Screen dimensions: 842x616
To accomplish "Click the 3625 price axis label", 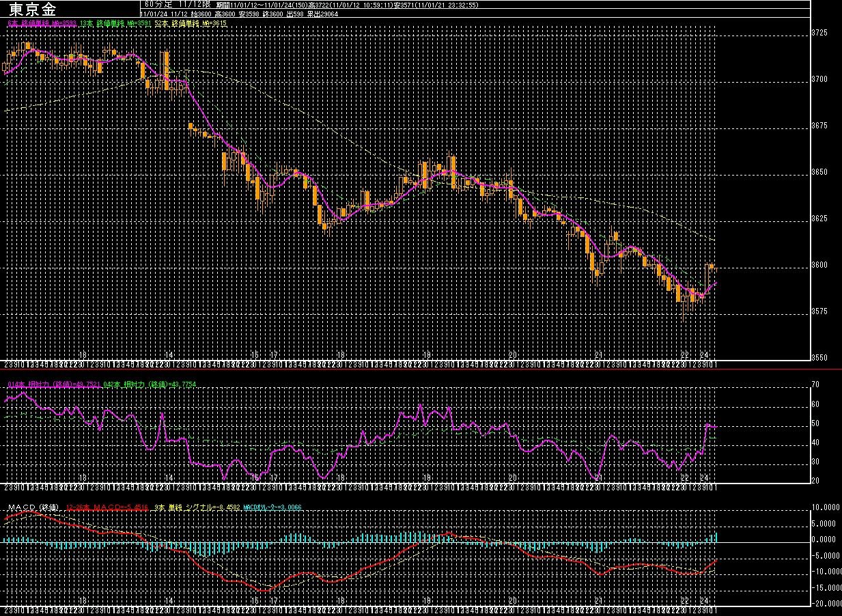I will 818,219.
